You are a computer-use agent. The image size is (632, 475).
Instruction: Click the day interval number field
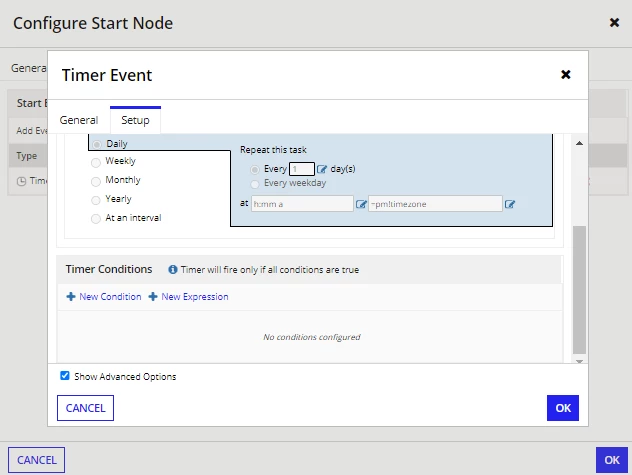(x=302, y=169)
